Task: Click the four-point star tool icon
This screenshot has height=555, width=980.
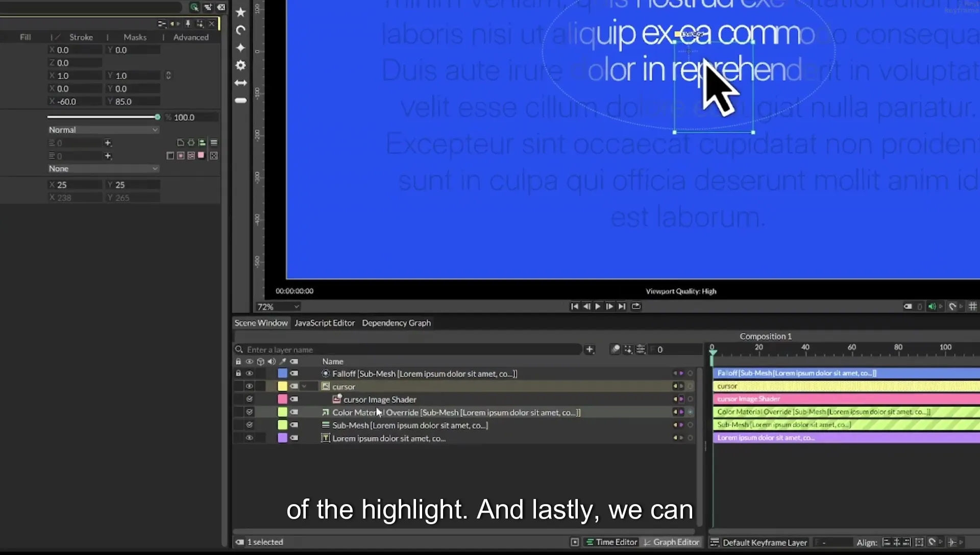Action: pyautogui.click(x=240, y=47)
